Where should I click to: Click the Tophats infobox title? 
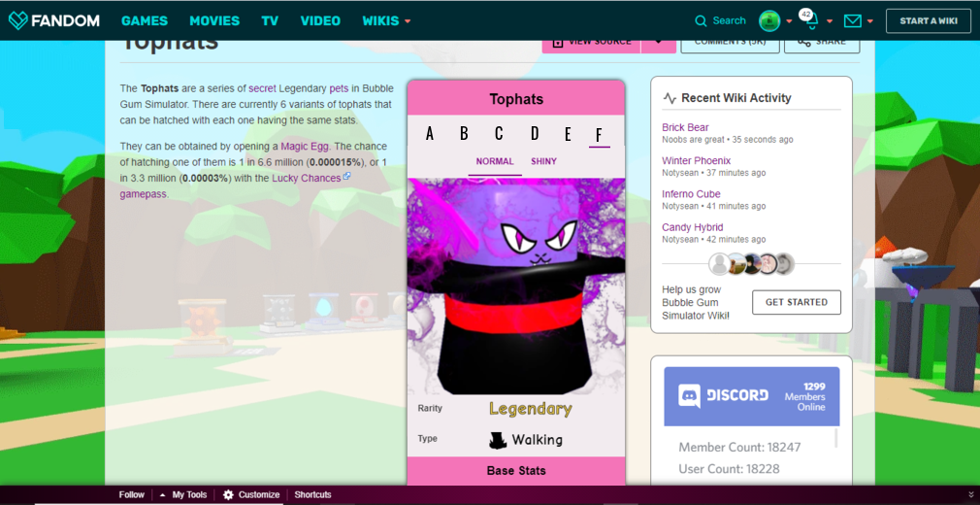516,99
